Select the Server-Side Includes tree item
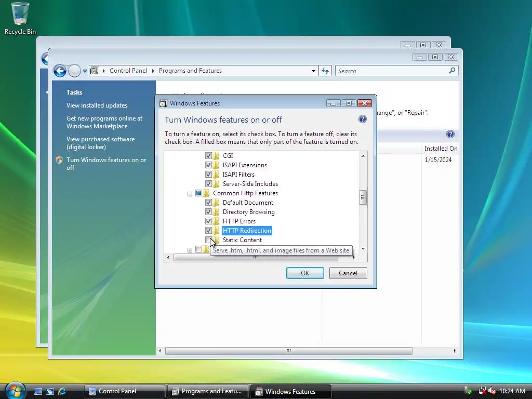Screen dimensions: 532x399 point(250,184)
